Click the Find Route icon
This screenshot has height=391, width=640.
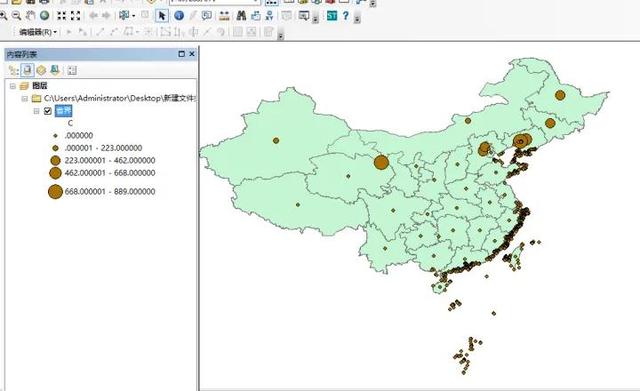coord(256,16)
